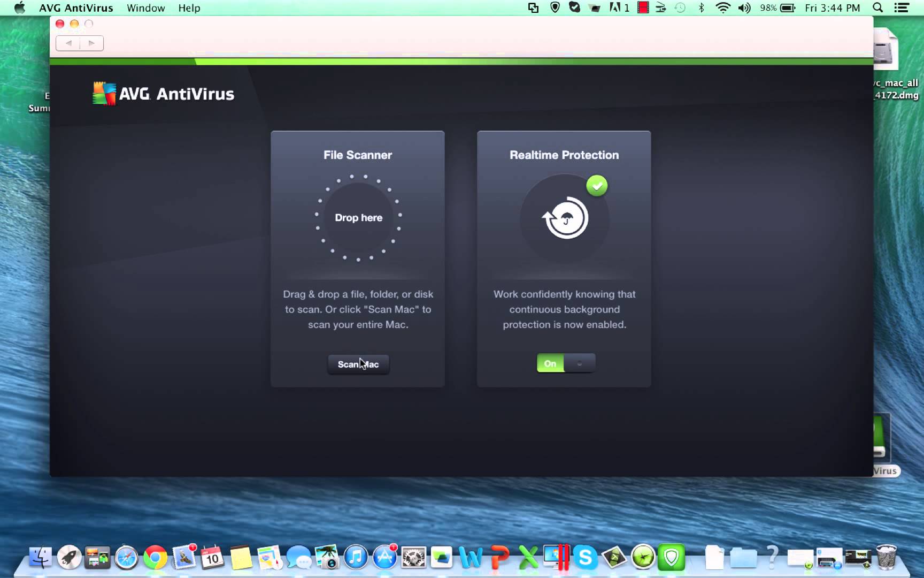Open the AVG AntiVirus application menu
Viewport: 924px width, 578px height.
pyautogui.click(x=76, y=8)
